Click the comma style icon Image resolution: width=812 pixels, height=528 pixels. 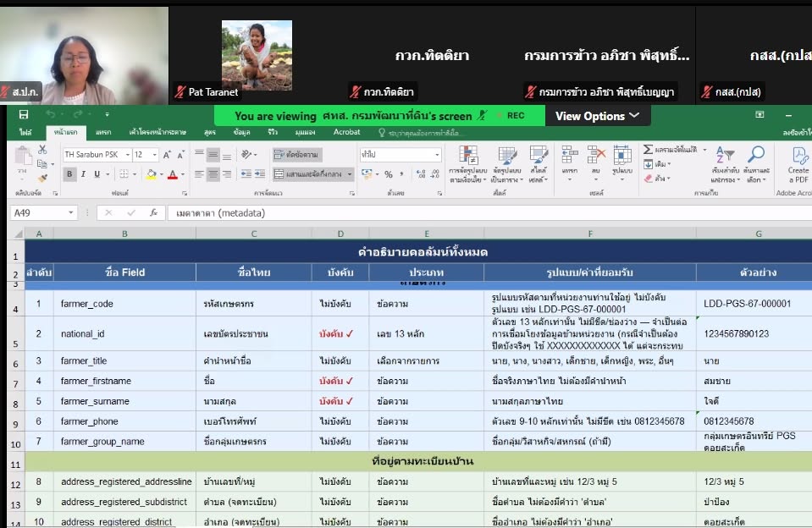click(402, 174)
